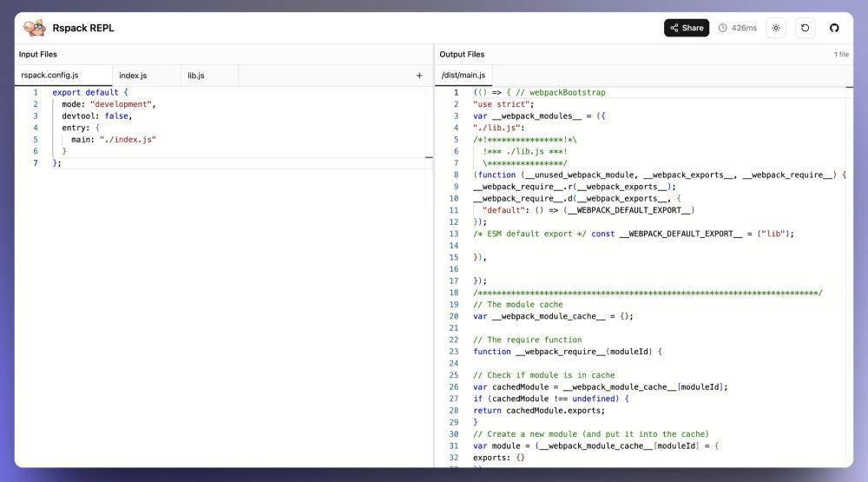868x482 pixels.
Task: Select the /dist/main.js output tab
Action: pos(464,76)
